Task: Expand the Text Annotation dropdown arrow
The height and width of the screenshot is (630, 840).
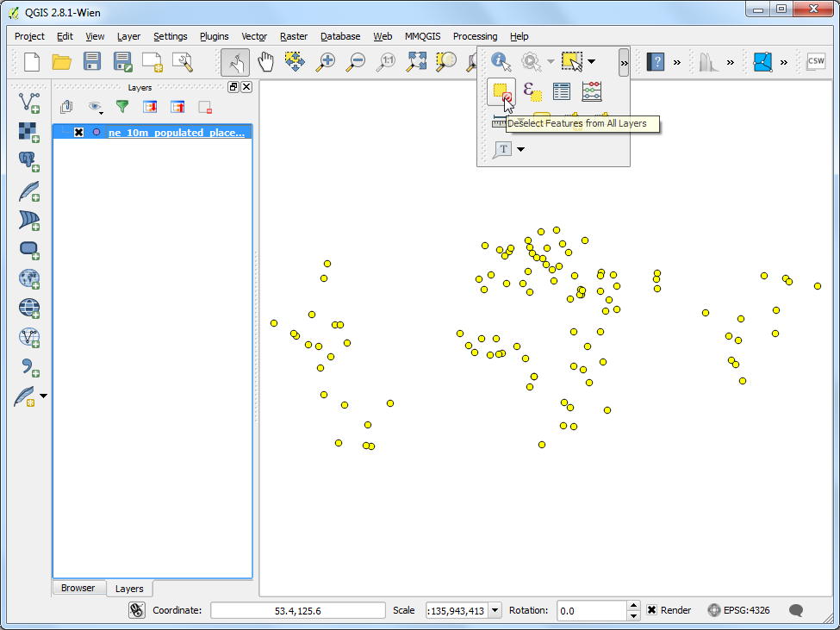Action: click(x=520, y=149)
